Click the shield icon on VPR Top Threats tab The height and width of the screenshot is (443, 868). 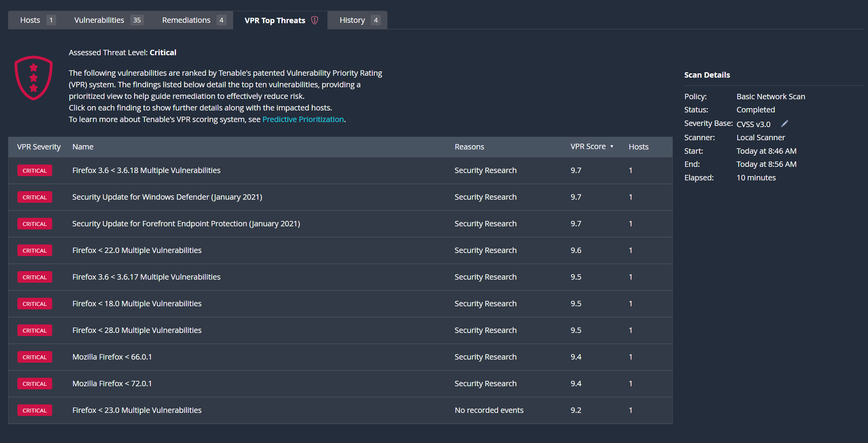pyautogui.click(x=314, y=20)
